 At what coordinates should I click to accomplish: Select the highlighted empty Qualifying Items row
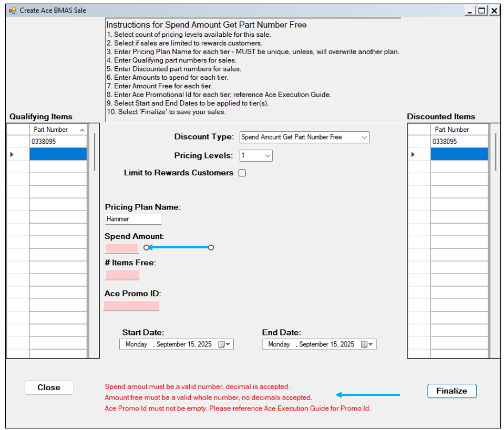[57, 154]
